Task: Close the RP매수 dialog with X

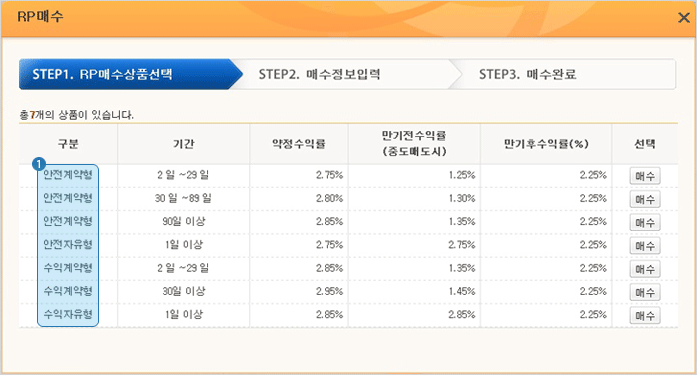Action: click(x=684, y=18)
